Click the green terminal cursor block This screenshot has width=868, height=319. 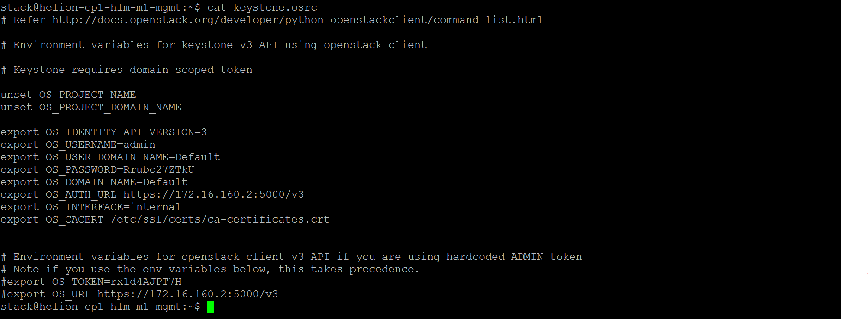coord(211,307)
